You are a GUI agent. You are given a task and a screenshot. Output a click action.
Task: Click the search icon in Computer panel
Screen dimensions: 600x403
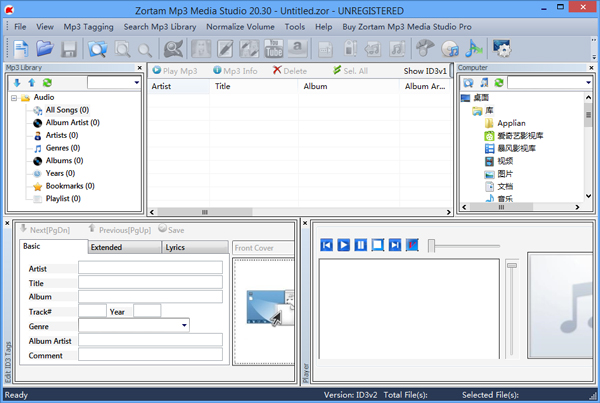(x=468, y=83)
